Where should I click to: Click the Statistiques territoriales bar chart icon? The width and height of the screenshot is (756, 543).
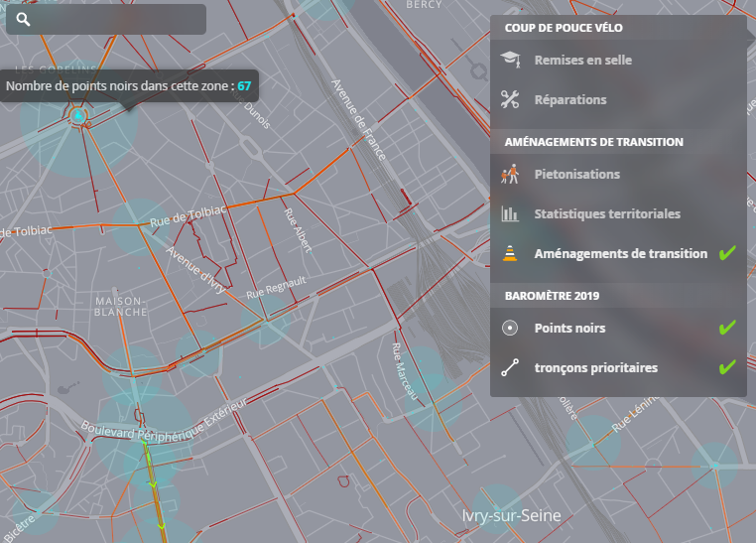tap(510, 213)
